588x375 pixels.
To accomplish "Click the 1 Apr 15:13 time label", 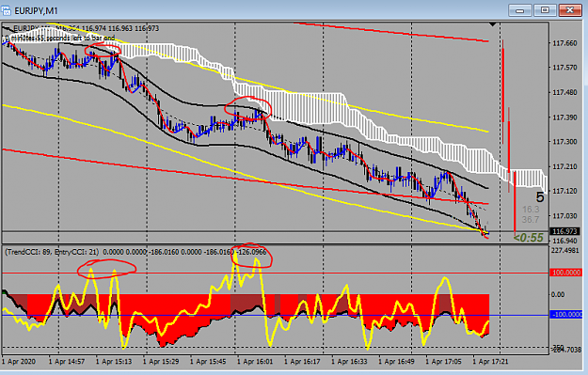I will pos(114,362).
